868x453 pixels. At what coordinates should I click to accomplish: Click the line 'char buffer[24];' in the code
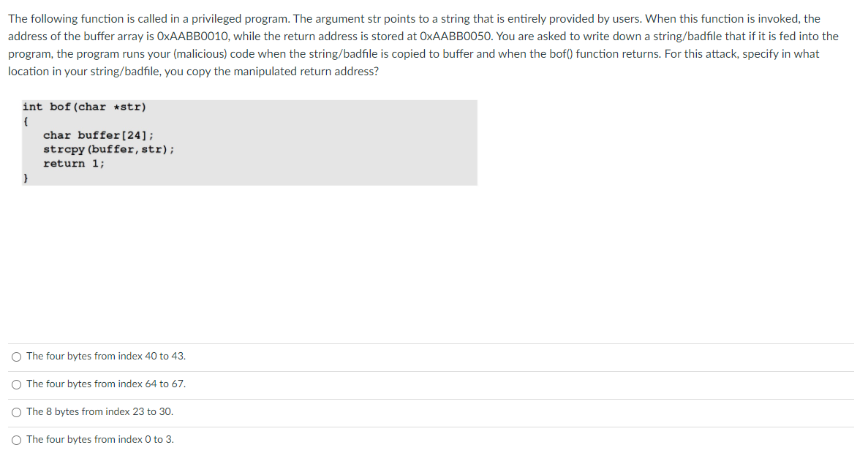98,134
